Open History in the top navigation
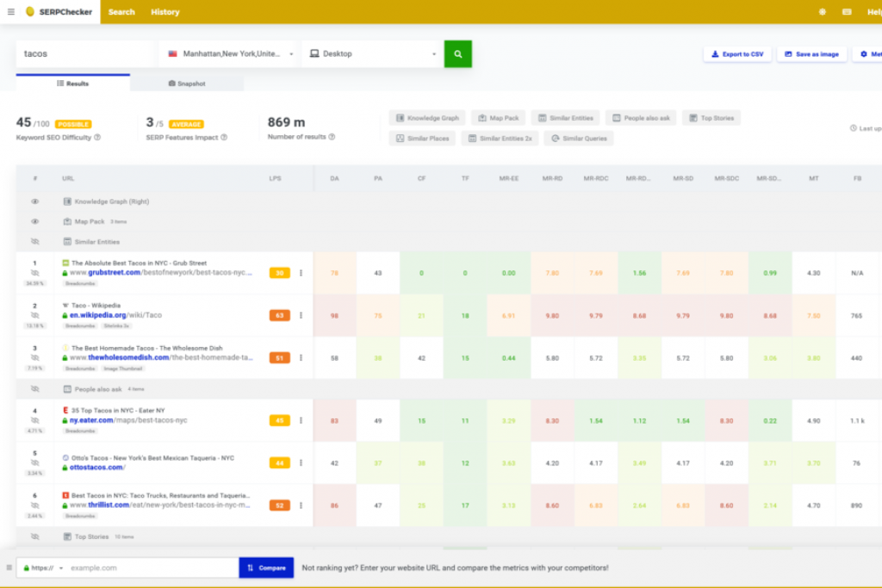This screenshot has width=882, height=588. (x=165, y=12)
